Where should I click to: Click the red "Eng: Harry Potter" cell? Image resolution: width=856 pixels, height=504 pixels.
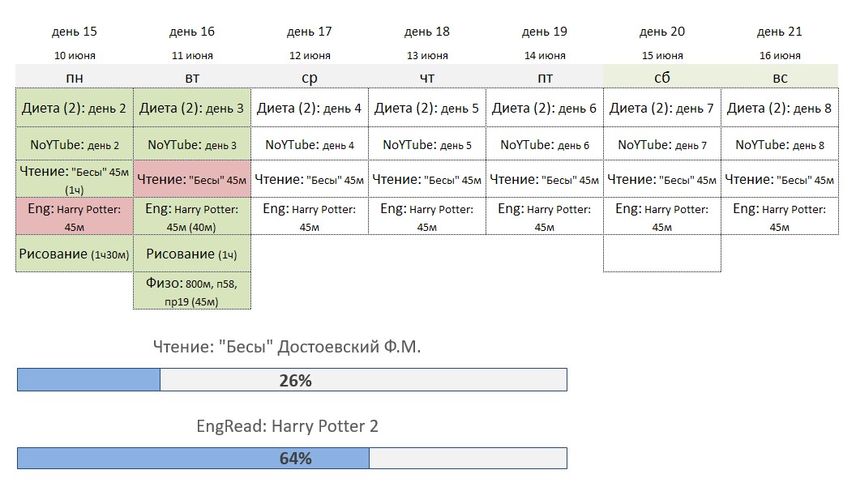(x=74, y=217)
